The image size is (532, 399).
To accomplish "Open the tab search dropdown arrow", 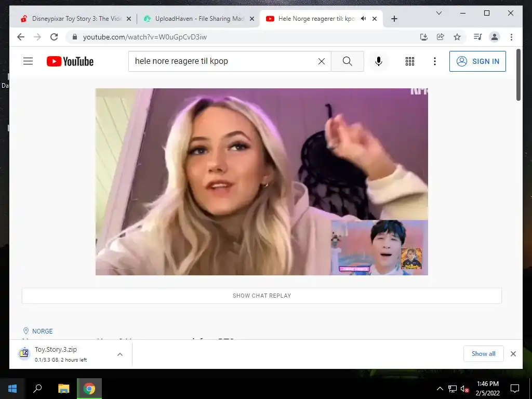I will pyautogui.click(x=438, y=13).
